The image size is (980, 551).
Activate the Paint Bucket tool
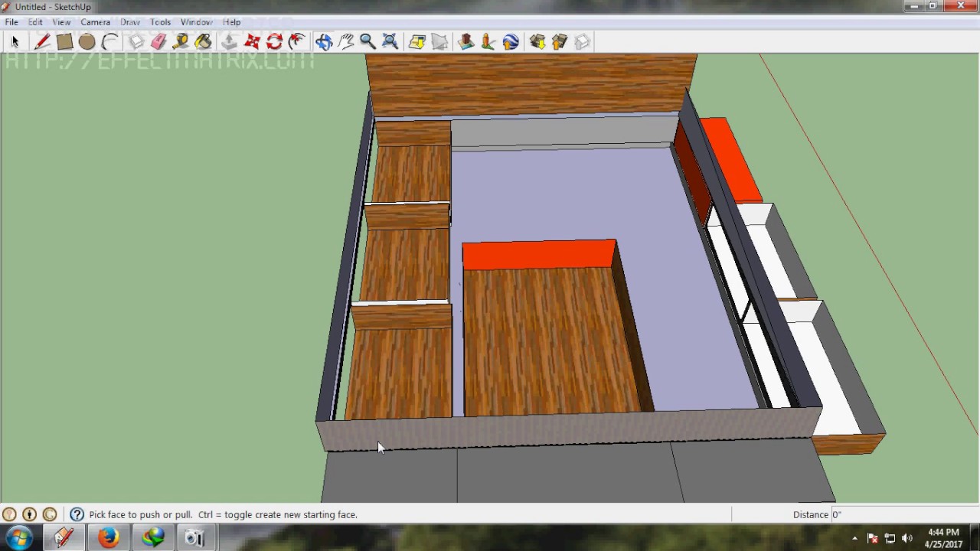203,41
